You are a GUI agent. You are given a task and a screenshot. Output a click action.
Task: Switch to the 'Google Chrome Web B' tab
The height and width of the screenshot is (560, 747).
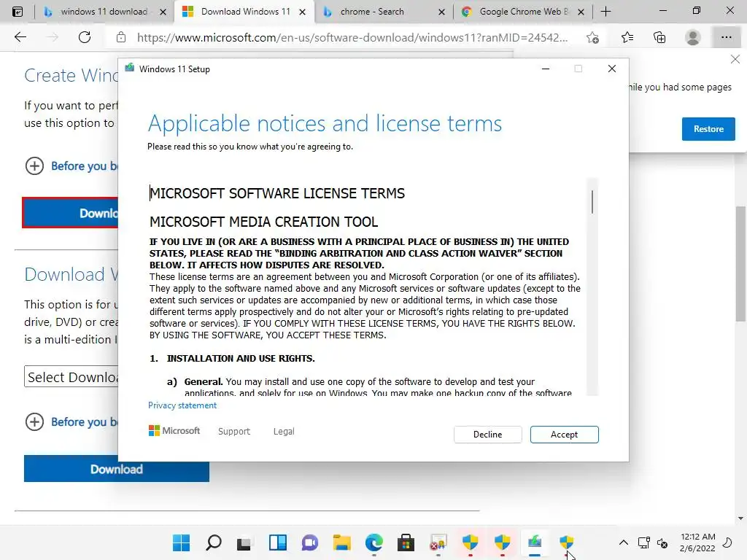[x=524, y=12]
